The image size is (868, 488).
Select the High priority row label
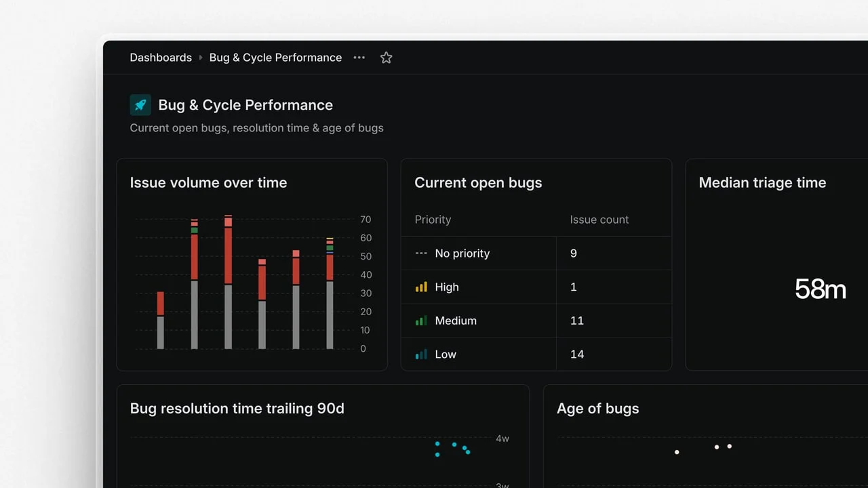tap(447, 287)
